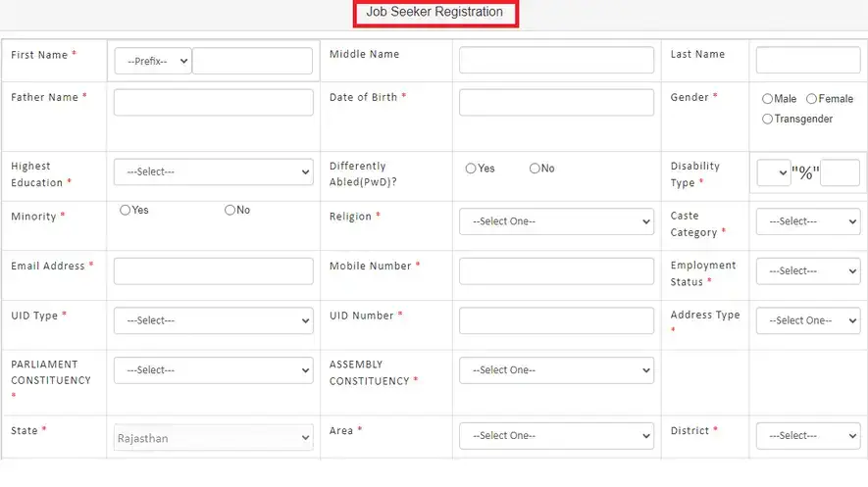Expand the Employment Status dropdown

tap(808, 270)
